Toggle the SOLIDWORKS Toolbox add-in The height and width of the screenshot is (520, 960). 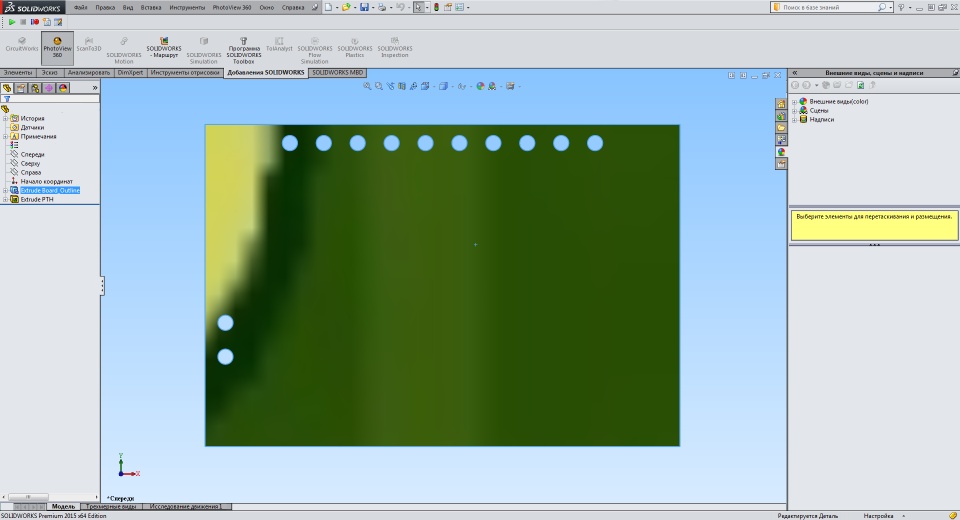pos(244,50)
